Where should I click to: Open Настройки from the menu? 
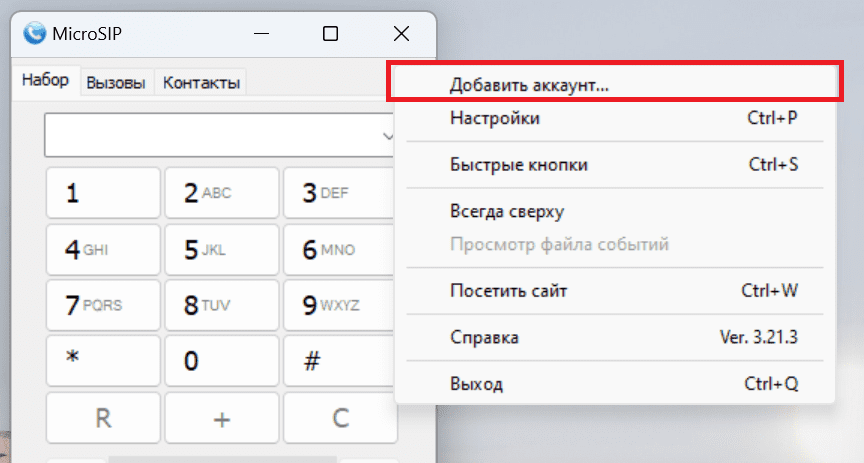point(614,118)
